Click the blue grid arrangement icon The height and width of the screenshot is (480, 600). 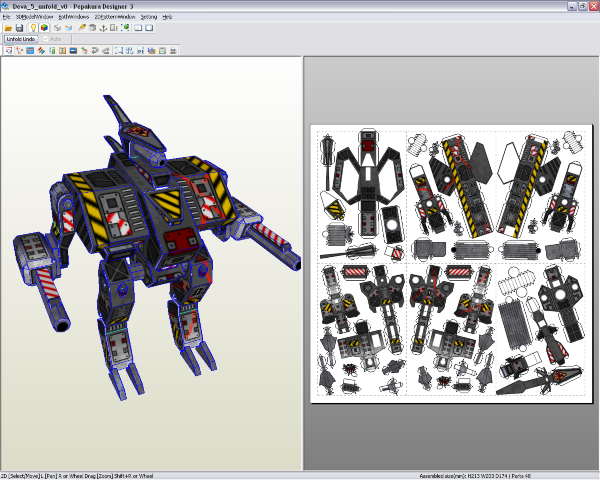coord(130,51)
